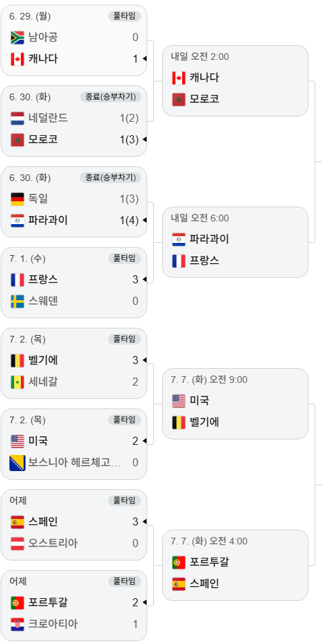The width and height of the screenshot is (322, 644).
Task: Click the Germany flag icon
Action: (x=17, y=199)
